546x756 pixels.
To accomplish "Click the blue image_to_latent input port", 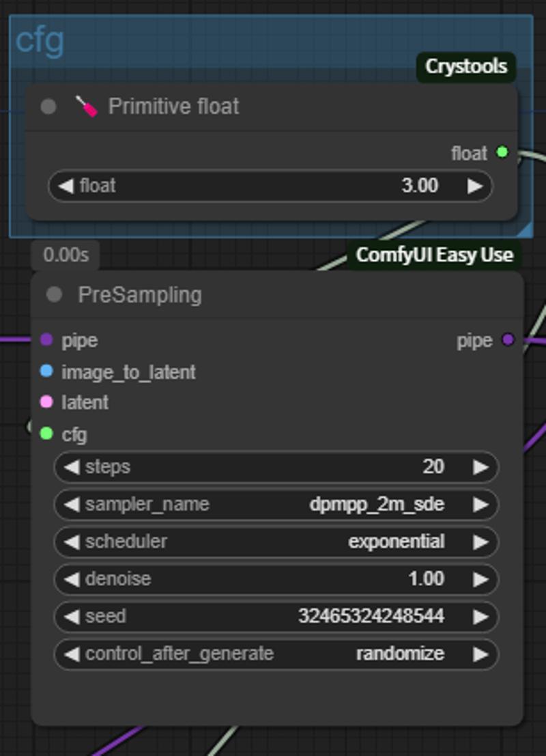I will coord(46,372).
